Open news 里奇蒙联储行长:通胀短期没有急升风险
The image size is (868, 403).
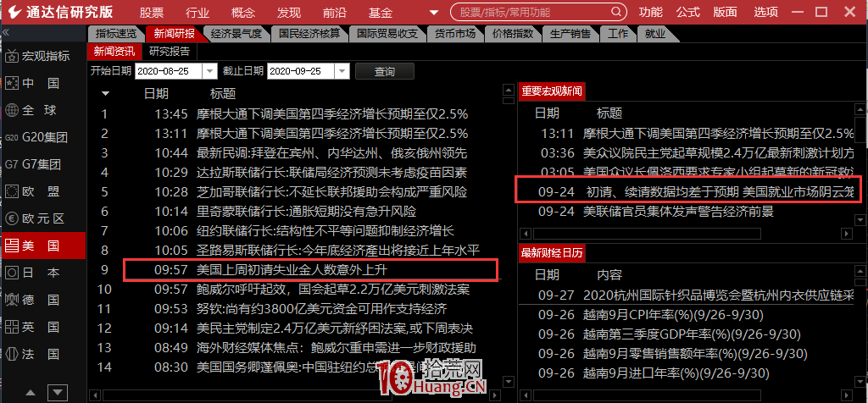(x=306, y=211)
